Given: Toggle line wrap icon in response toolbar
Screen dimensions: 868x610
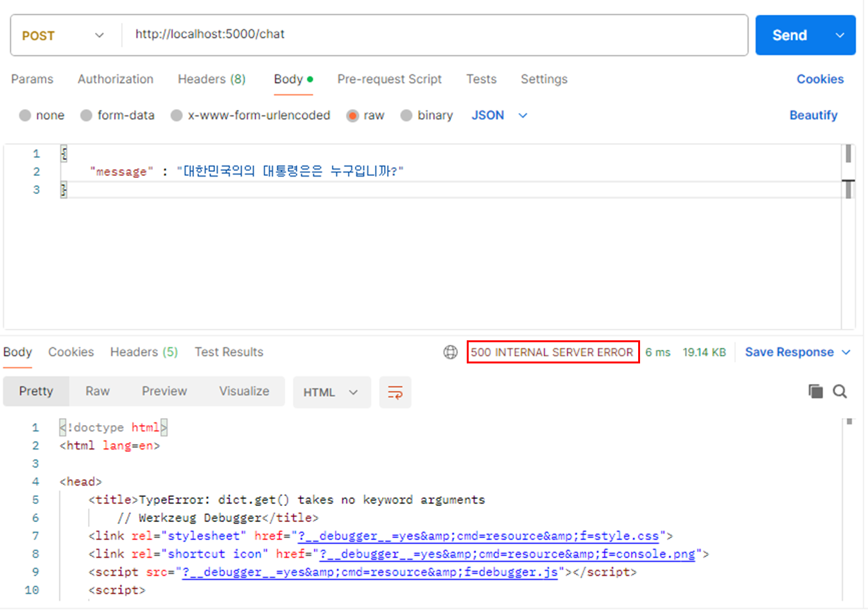Looking at the screenshot, I should (x=395, y=392).
